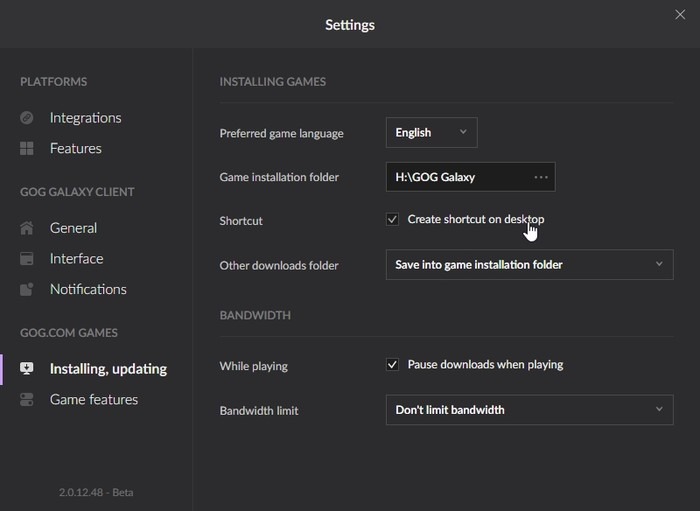Image resolution: width=700 pixels, height=511 pixels.
Task: Click the Features grid icon
Action: tap(26, 148)
